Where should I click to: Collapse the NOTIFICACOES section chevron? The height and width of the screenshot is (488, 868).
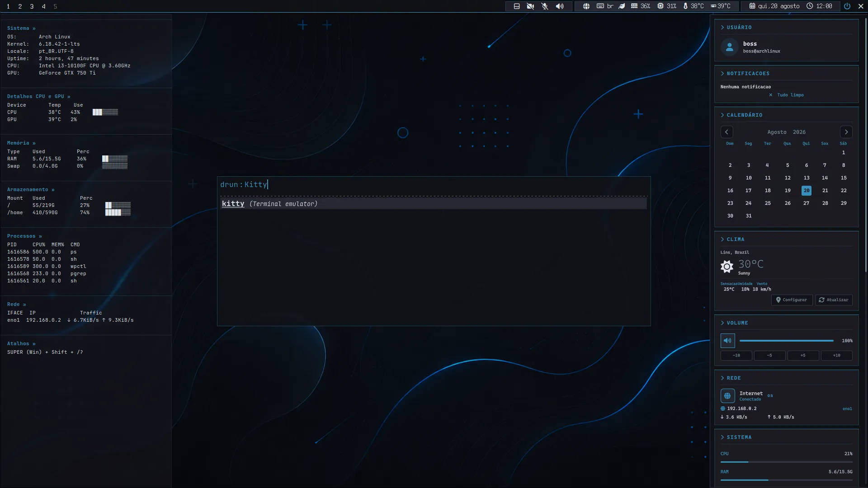(x=722, y=74)
